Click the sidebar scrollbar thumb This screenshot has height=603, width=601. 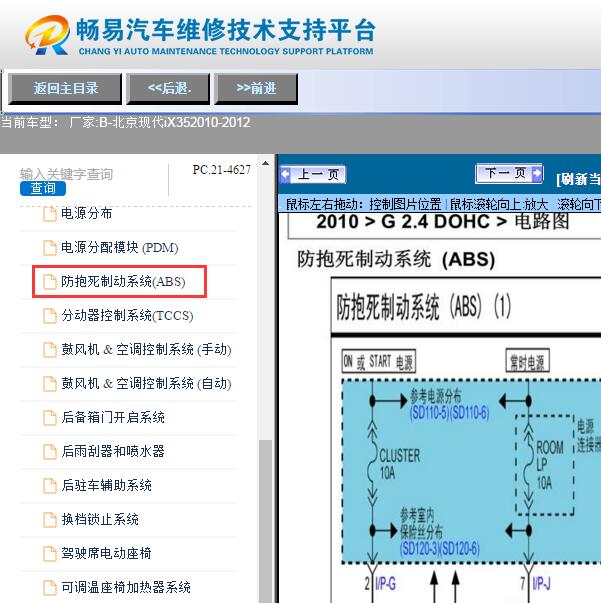(x=265, y=521)
